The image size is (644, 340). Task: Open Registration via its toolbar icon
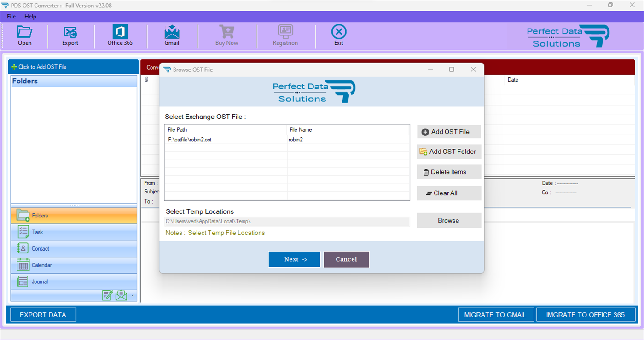[x=285, y=35]
